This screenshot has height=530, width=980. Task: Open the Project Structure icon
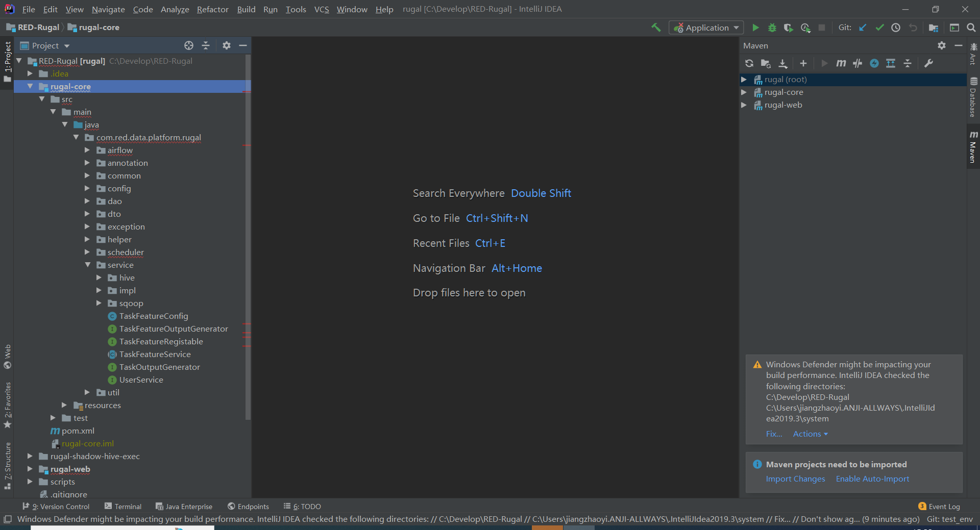tap(934, 28)
